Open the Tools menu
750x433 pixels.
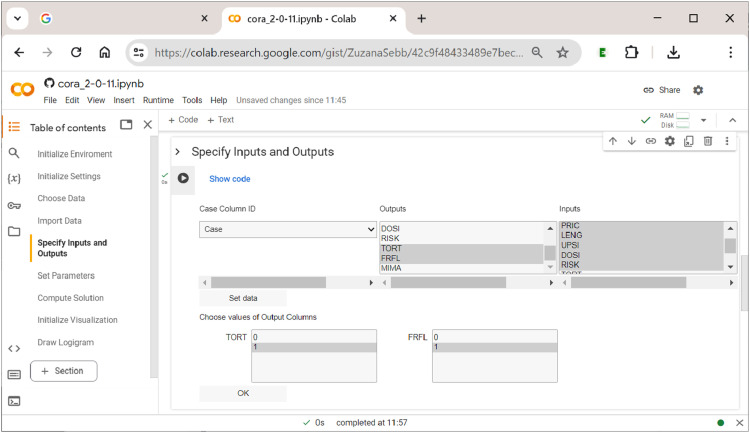tap(192, 100)
